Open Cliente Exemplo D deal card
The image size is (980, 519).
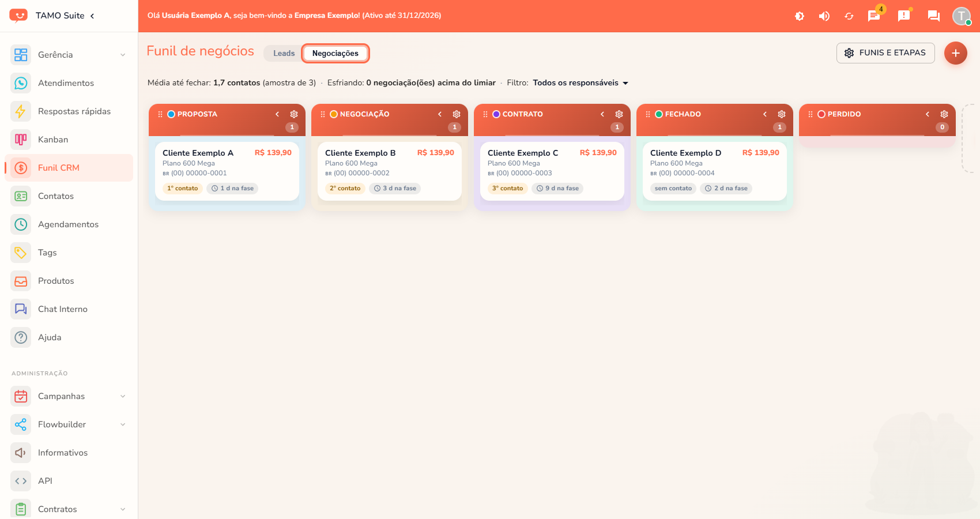point(715,171)
